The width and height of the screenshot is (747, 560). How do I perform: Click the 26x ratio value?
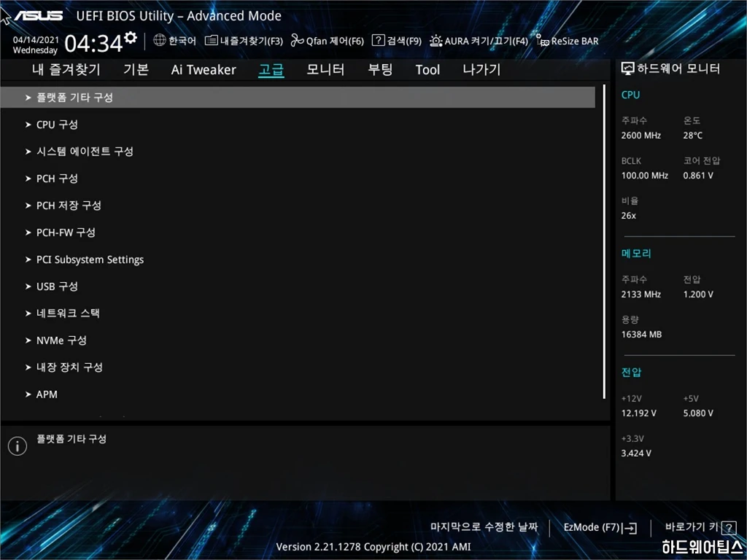tap(628, 216)
